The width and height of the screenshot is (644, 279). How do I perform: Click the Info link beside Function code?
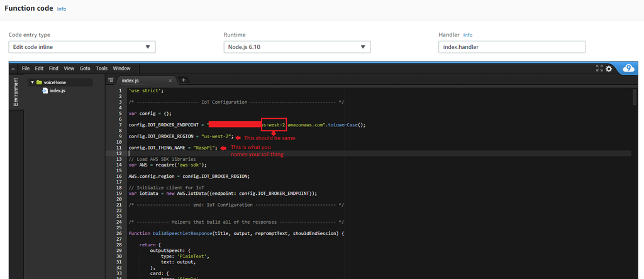(61, 9)
